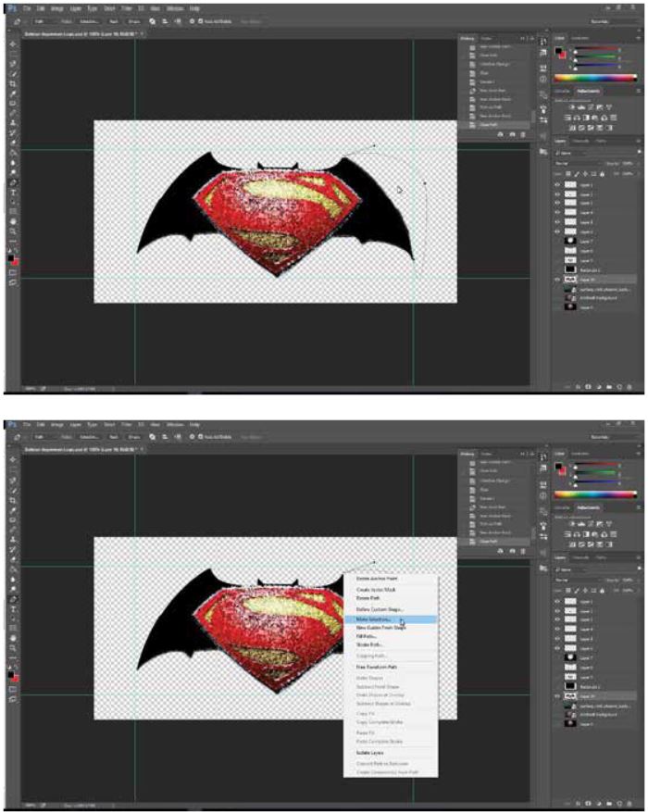The image size is (648, 812).
Task: Open the gear settings icon in upper options bar
Action: tap(192, 21)
